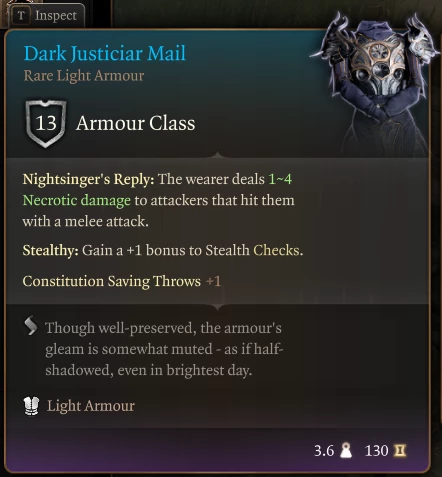Click the 1~4 damage value

click(280, 179)
